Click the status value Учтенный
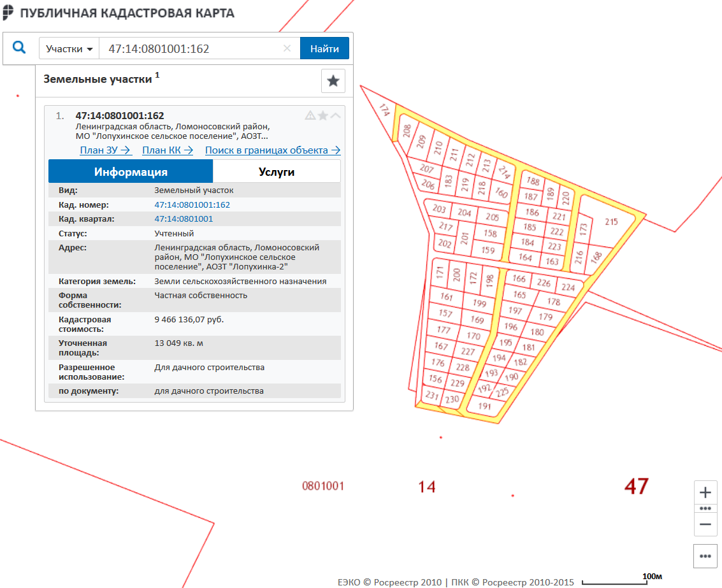The width and height of the screenshot is (722, 588). coord(174,233)
